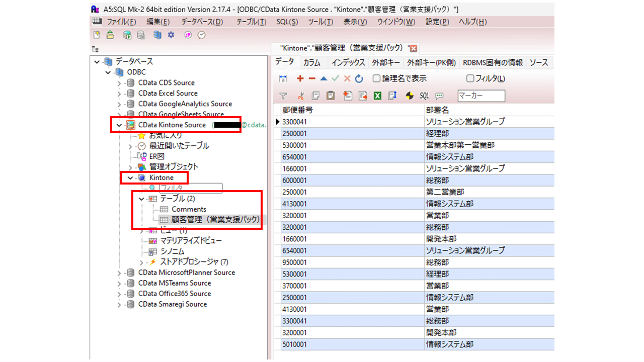The height and width of the screenshot is (362, 644).
Task: Switch to the カラム tab
Action: [312, 63]
